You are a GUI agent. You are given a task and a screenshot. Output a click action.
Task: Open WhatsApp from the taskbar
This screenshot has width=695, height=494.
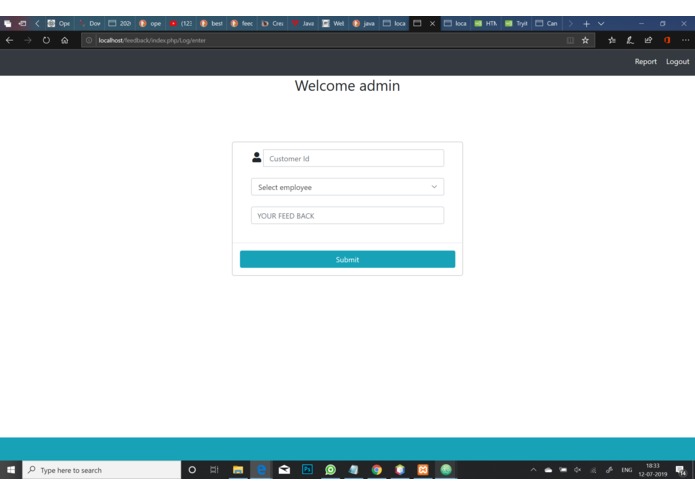pyautogui.click(x=330, y=470)
